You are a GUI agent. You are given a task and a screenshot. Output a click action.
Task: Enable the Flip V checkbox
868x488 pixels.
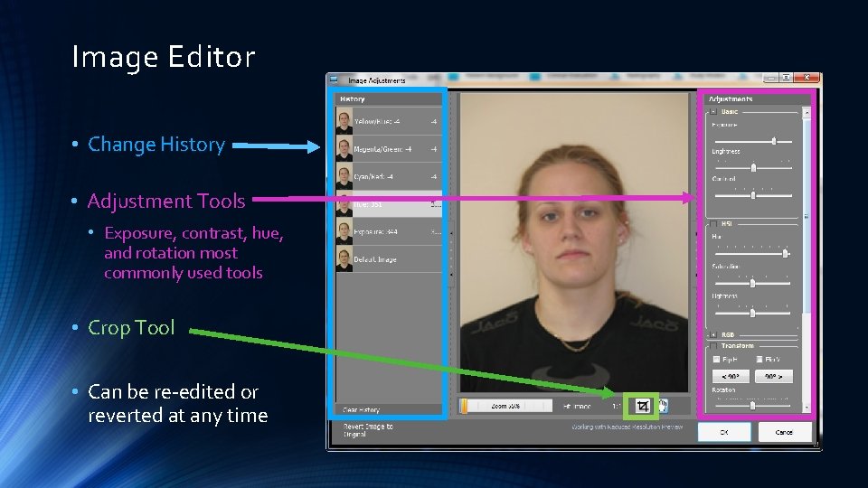pyautogui.click(x=759, y=360)
